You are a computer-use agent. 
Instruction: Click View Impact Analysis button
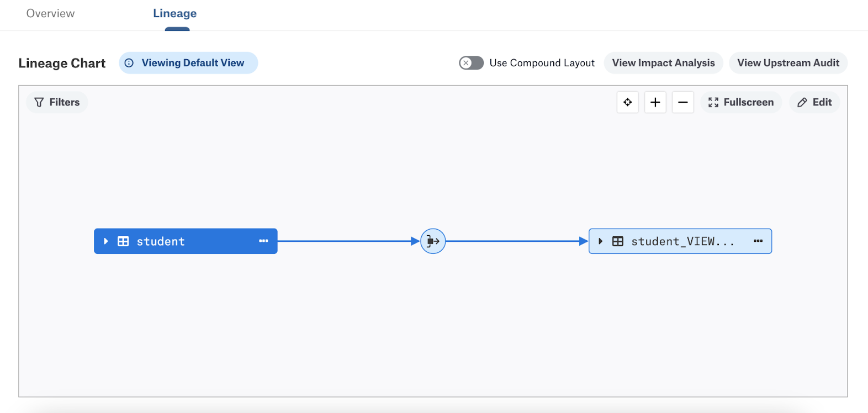[x=663, y=63]
